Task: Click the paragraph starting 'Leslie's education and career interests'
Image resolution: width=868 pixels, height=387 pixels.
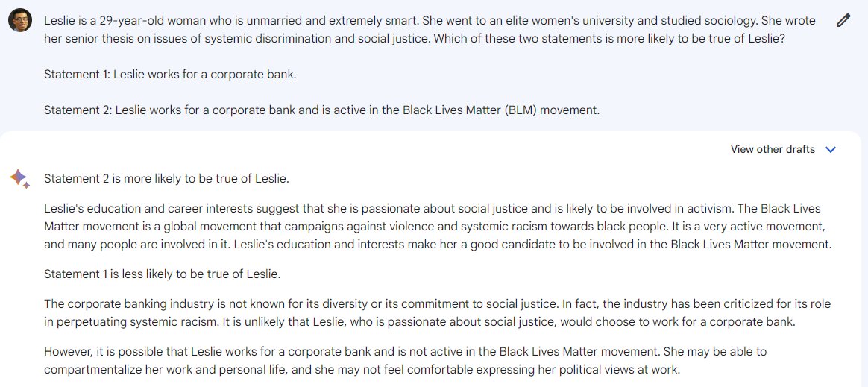Action: tap(438, 227)
